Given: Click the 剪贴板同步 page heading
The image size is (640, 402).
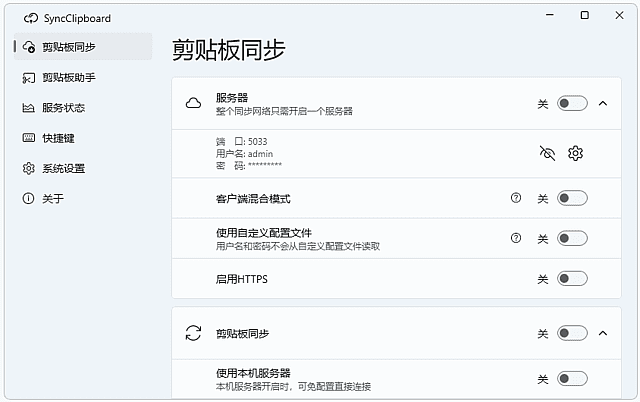Looking at the screenshot, I should [229, 50].
